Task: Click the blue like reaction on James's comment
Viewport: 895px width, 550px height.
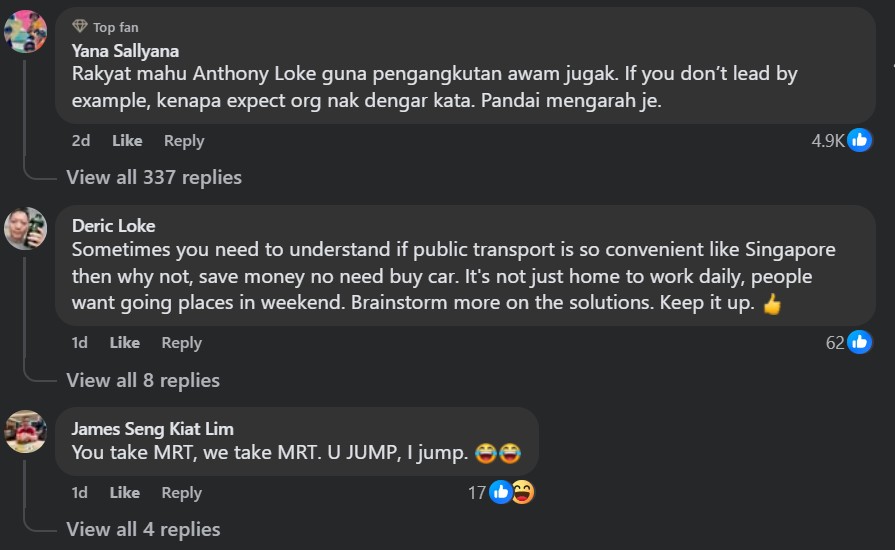Action: click(502, 492)
